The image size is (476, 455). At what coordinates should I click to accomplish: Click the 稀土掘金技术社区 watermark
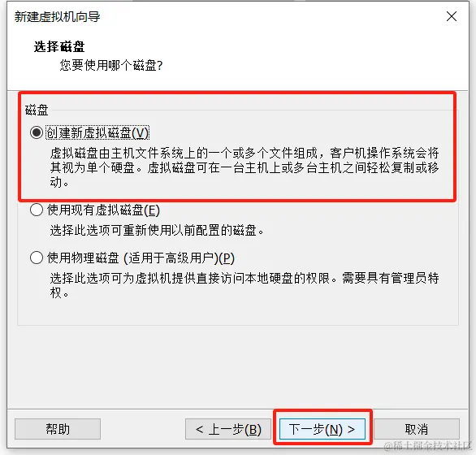428,446
